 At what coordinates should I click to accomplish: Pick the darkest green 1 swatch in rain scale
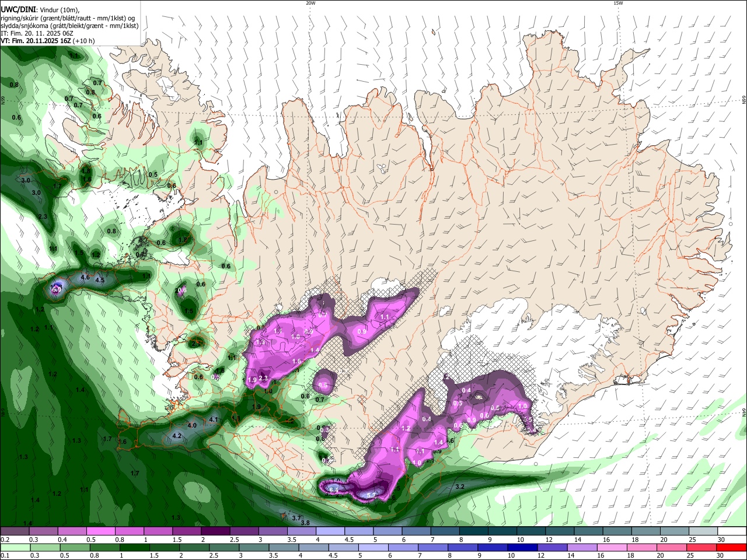point(134,547)
